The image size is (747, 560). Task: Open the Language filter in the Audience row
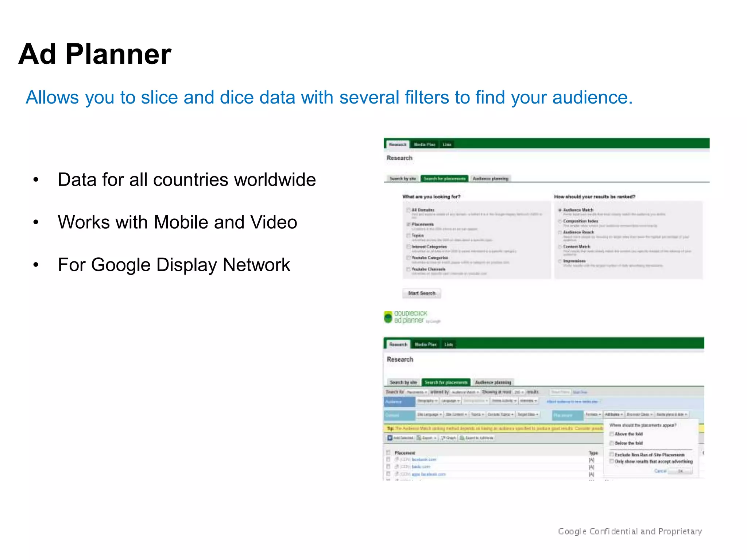(x=450, y=401)
